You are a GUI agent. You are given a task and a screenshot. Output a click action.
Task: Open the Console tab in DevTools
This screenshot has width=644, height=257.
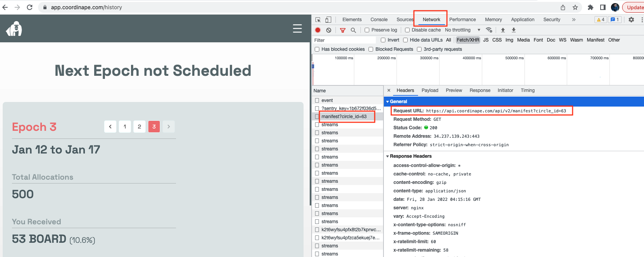point(379,20)
